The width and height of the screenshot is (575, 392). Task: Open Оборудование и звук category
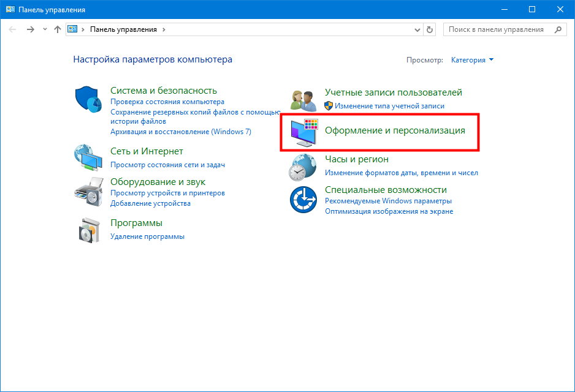158,182
